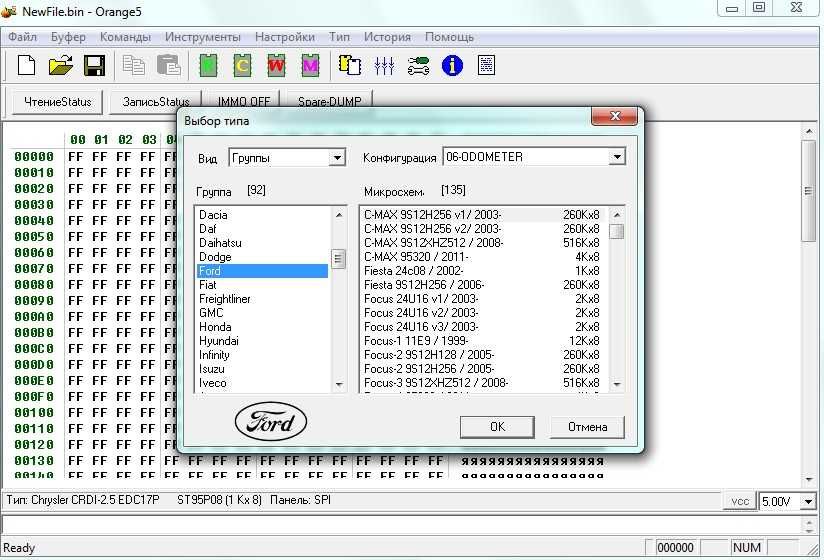Click the IMMO OFF button
The height and width of the screenshot is (560, 824).
click(243, 101)
